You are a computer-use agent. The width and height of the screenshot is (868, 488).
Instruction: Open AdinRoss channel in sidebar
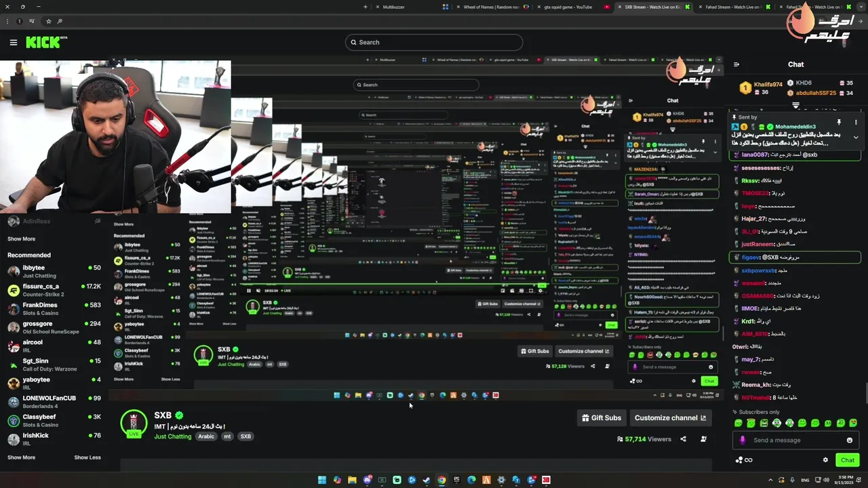[54, 221]
